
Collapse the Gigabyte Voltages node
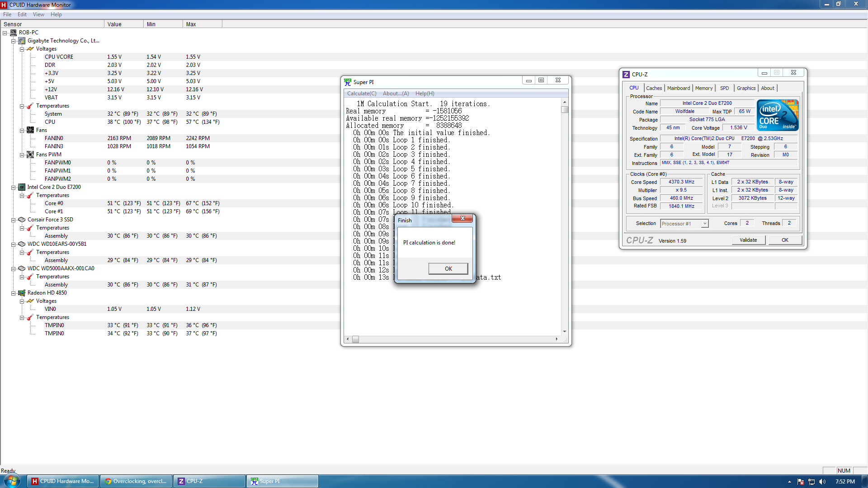pyautogui.click(x=22, y=49)
